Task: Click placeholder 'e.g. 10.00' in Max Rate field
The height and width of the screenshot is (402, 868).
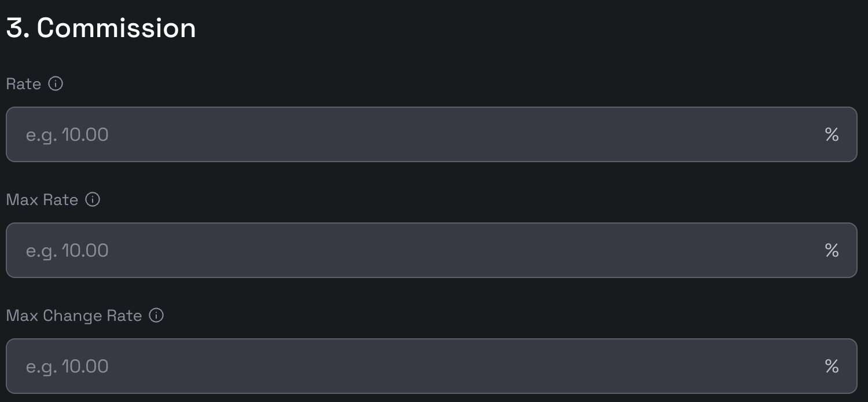Action: [x=67, y=251]
